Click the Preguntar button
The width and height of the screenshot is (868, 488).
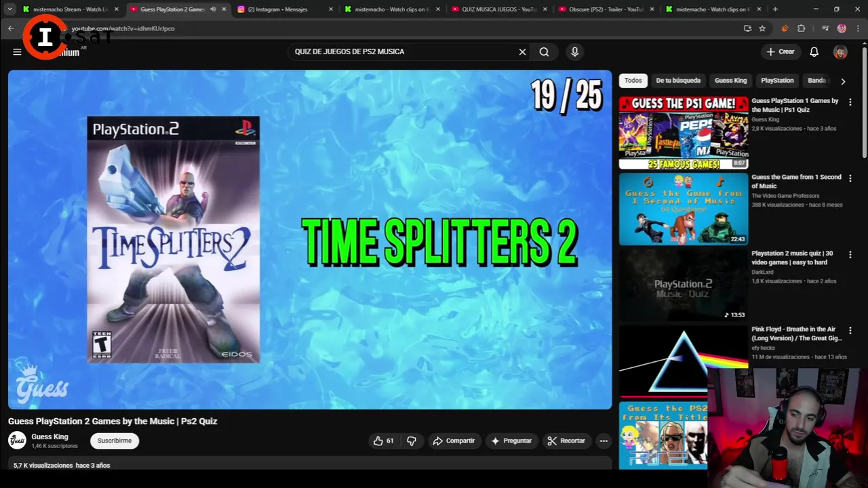coord(511,441)
